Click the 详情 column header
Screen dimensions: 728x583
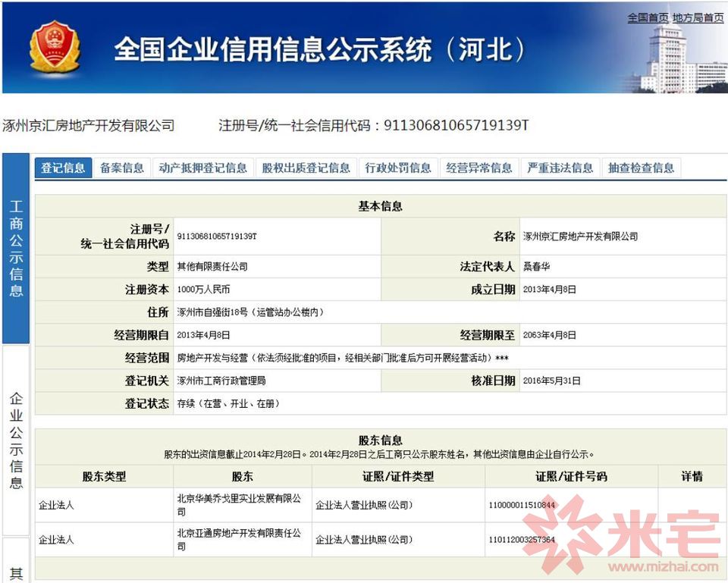(692, 476)
